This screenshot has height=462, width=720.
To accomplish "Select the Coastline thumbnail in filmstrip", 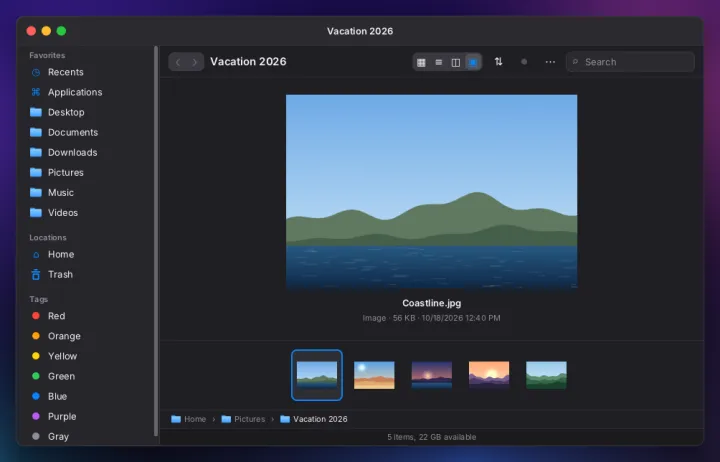I will pos(317,375).
